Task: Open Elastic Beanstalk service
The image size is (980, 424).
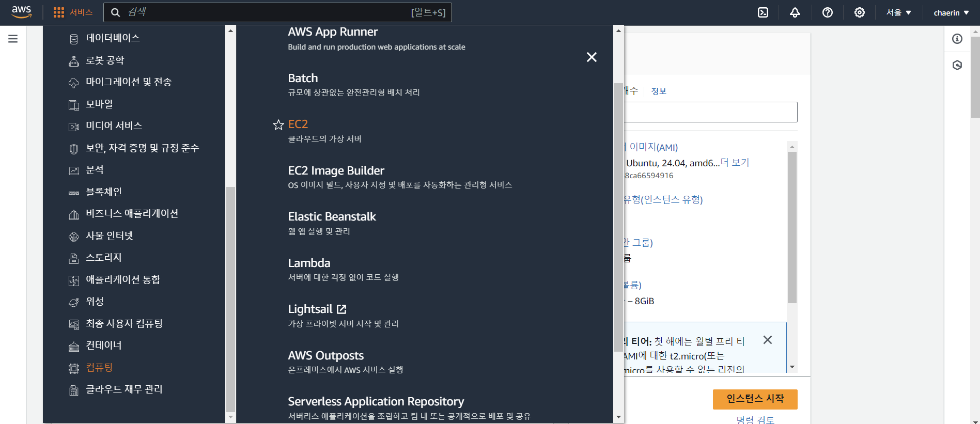Action: 332,216
